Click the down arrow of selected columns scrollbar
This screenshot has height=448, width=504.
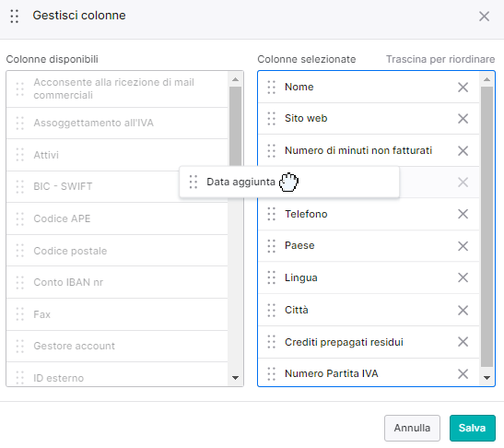[486, 378]
